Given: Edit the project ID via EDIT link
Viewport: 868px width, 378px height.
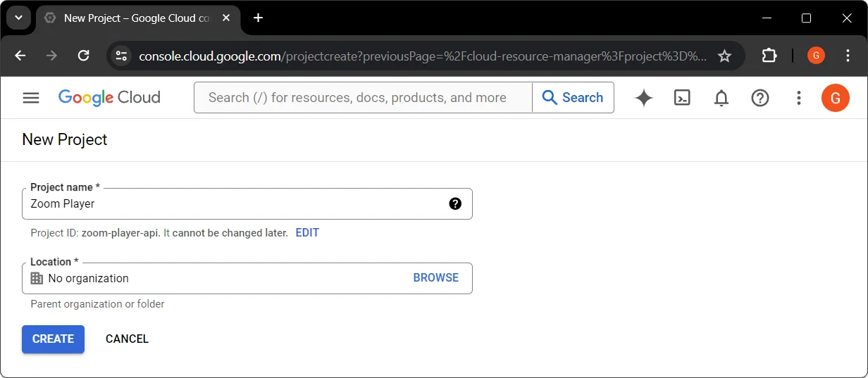Looking at the screenshot, I should point(307,233).
